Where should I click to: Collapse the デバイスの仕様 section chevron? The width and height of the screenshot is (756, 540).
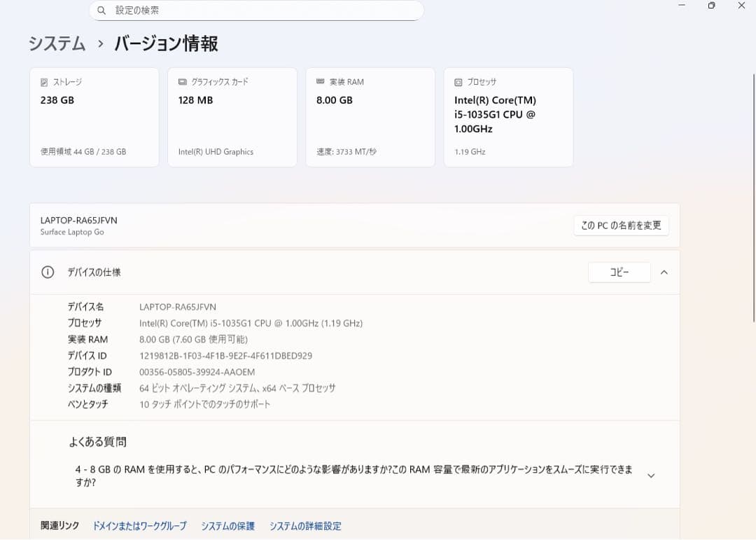click(x=664, y=272)
